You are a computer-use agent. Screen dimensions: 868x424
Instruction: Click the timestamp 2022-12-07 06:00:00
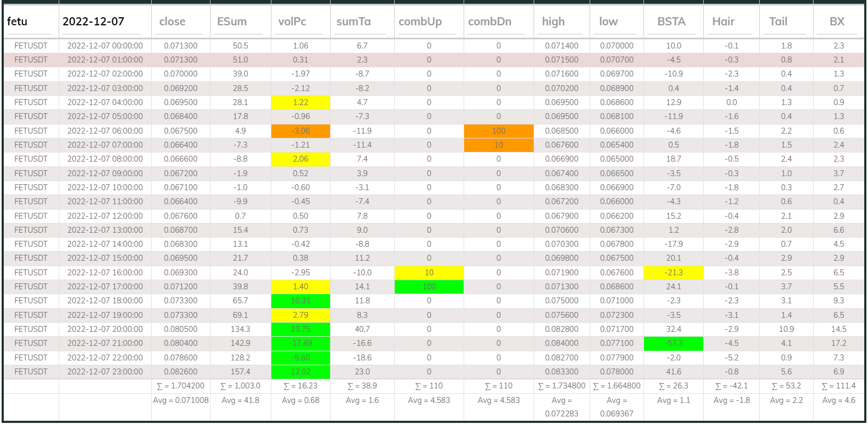[x=105, y=131]
